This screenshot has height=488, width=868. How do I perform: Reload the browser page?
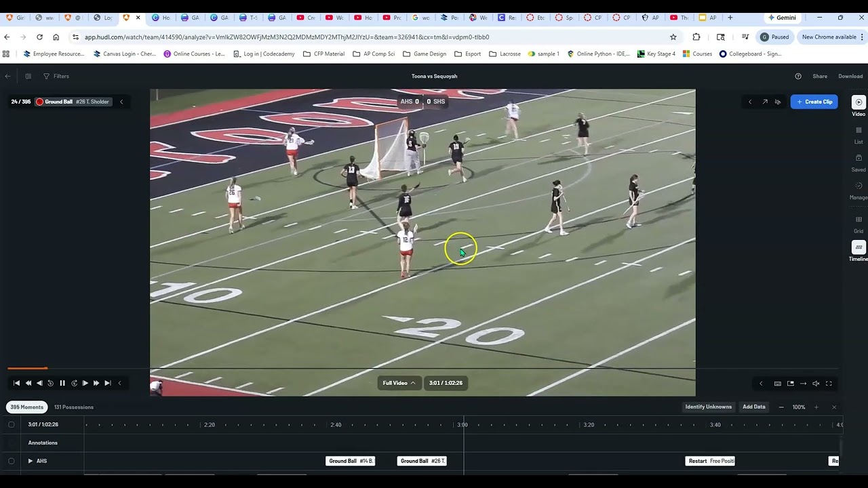click(x=39, y=37)
